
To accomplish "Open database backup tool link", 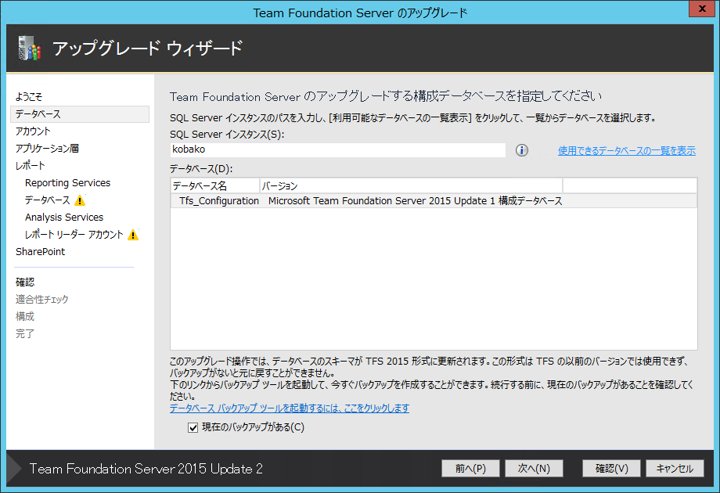I will pos(289,408).
